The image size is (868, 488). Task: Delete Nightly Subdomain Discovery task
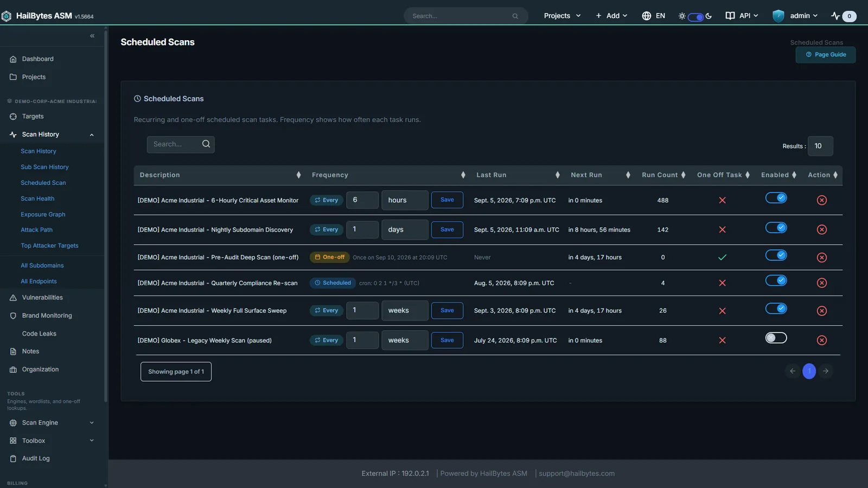(x=822, y=229)
